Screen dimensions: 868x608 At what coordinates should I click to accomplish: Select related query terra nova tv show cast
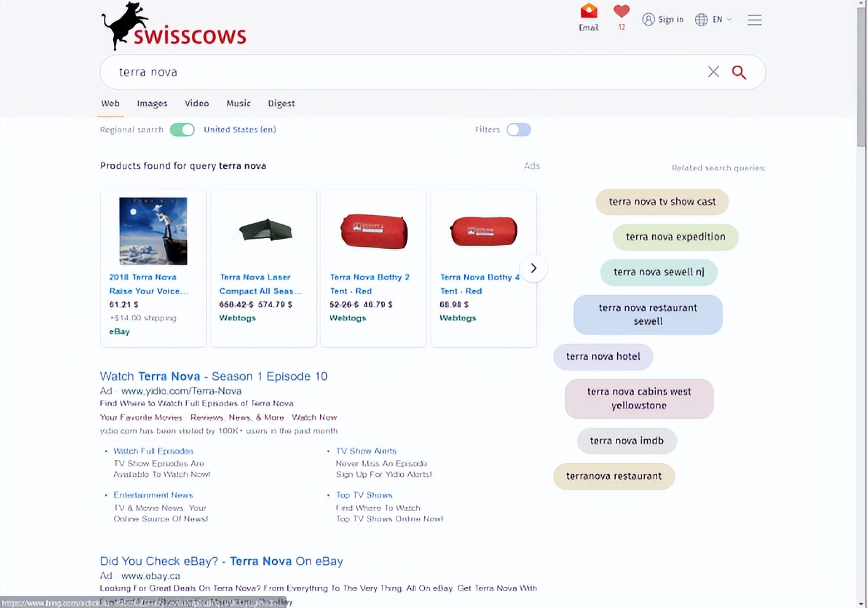(x=662, y=202)
